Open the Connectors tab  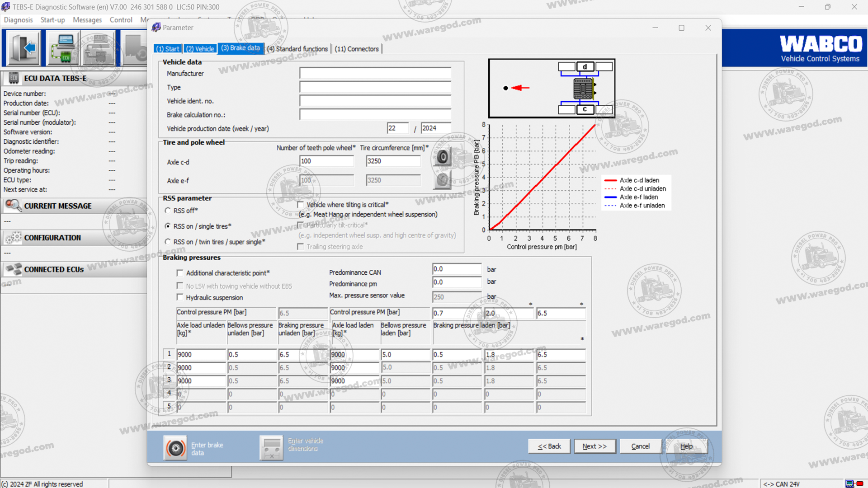[357, 49]
